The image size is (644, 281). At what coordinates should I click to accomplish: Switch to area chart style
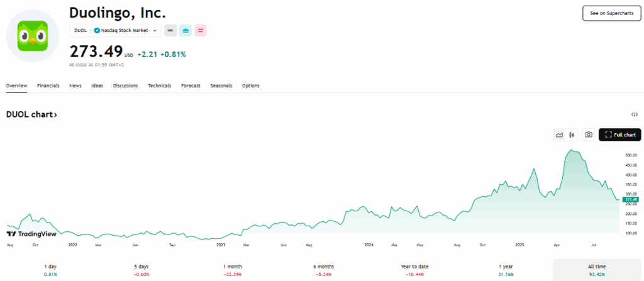[x=559, y=135]
